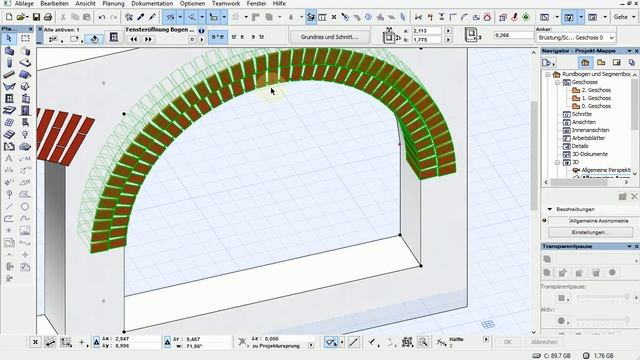Select the Arrow tool in the toolbox
This screenshot has width=640, height=360.
click(x=9, y=39)
